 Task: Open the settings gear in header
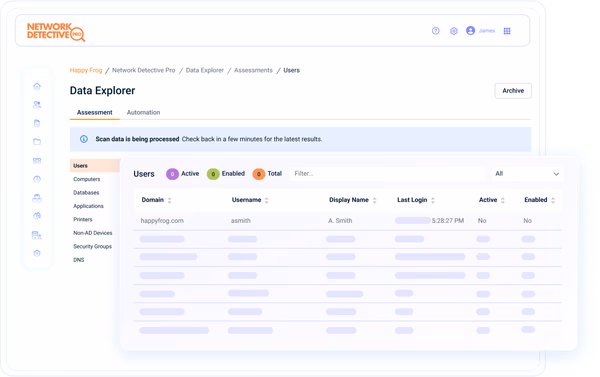(x=453, y=31)
